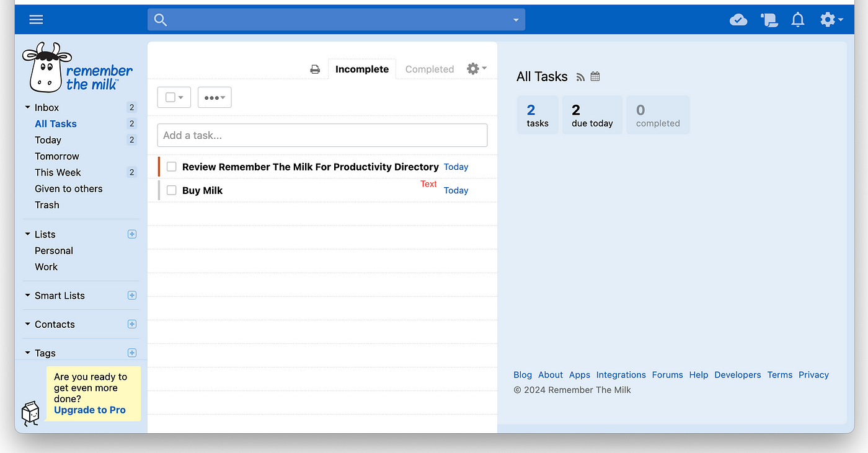The height and width of the screenshot is (453, 868).
Task: Open the Terms link
Action: 780,375
